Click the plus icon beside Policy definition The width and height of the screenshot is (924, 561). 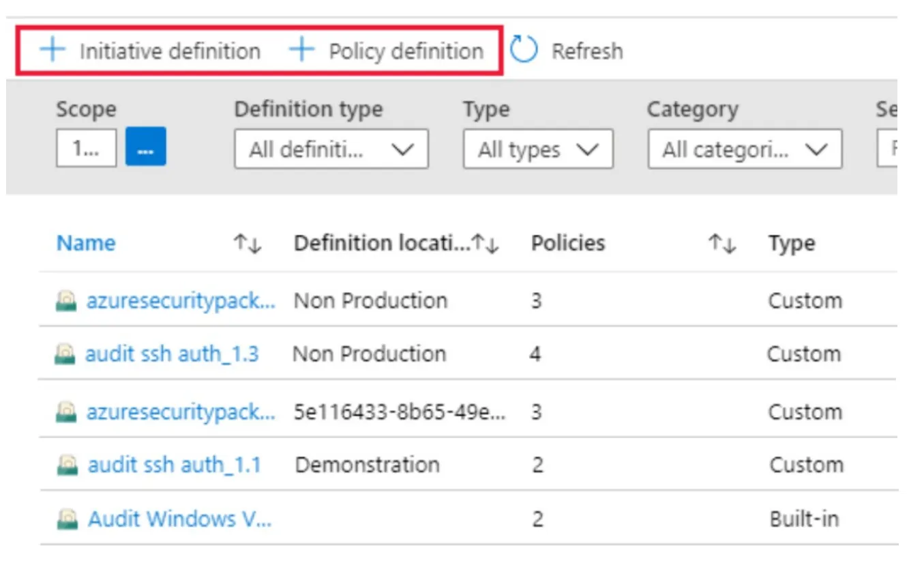point(301,51)
